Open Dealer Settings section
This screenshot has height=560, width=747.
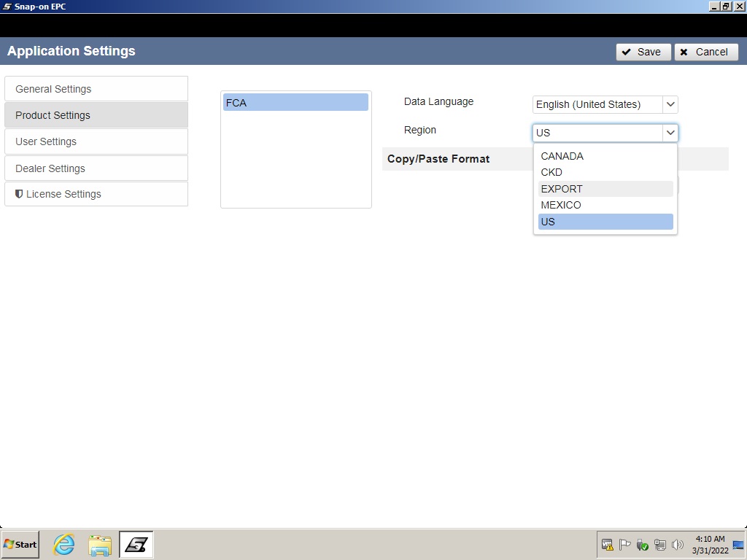coord(96,168)
